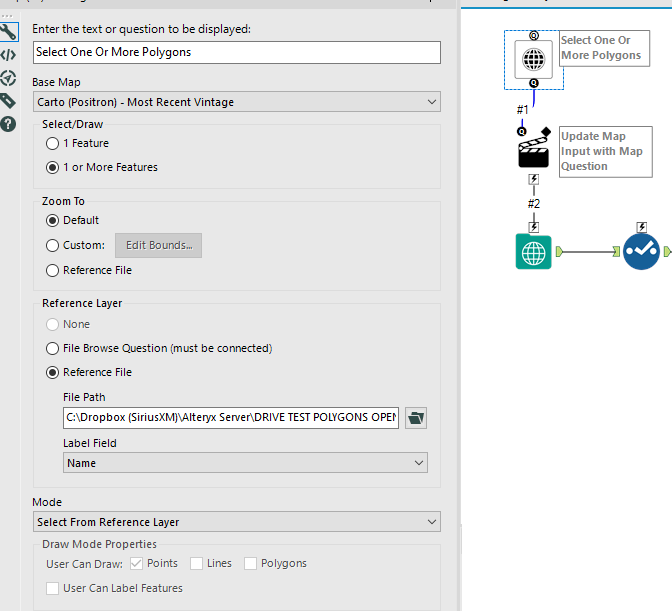Select the Map question tool on canvas
This screenshot has height=611, width=672.
click(x=534, y=59)
